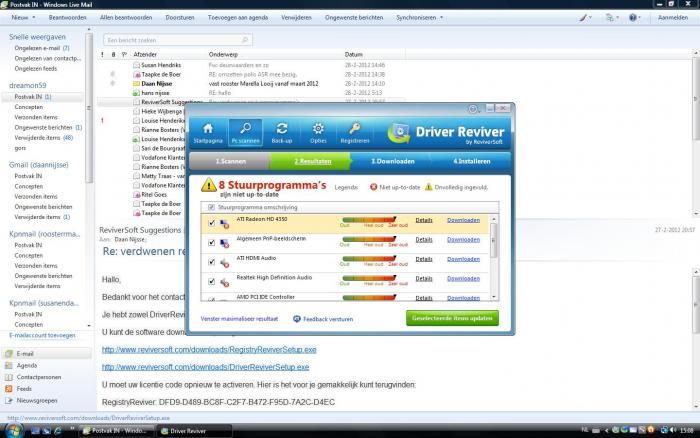Click Aanmelden in Live Mail toolbar
This screenshot has width=700, height=438.
point(673,17)
